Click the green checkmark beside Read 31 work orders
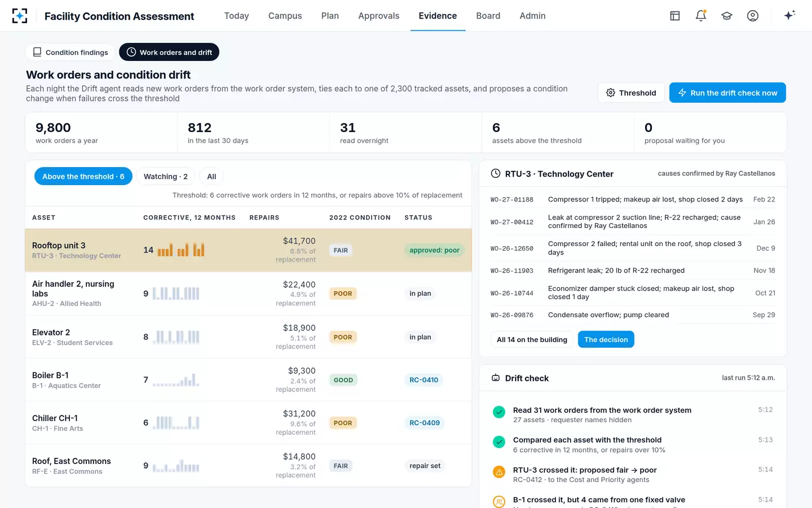This screenshot has height=508, width=812. [x=499, y=412]
